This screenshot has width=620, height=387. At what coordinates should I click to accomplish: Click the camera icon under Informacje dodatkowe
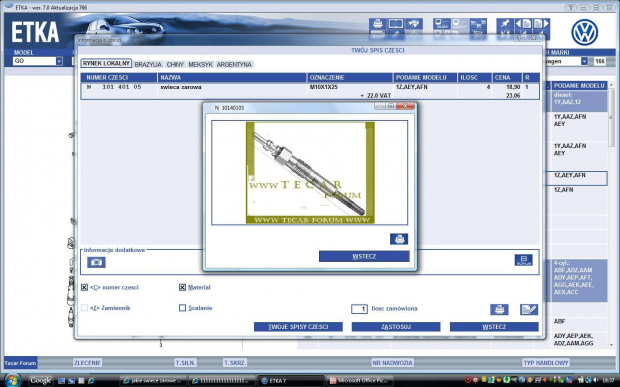96,262
